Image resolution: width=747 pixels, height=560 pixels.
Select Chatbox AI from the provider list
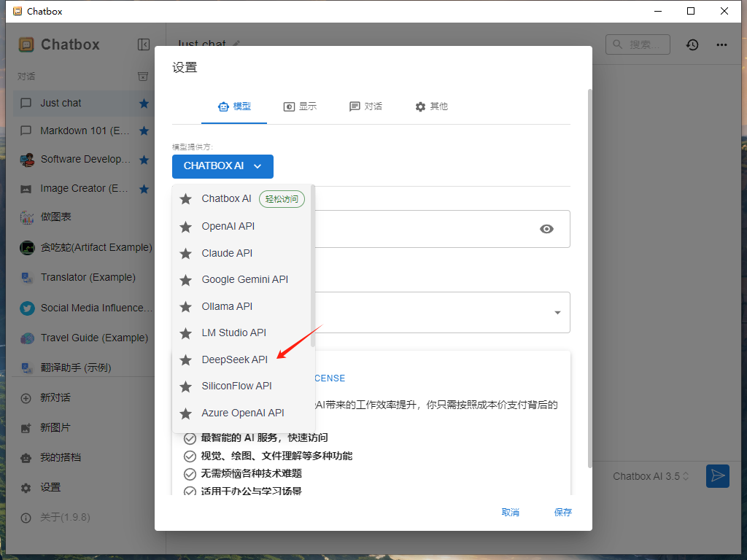pos(241,199)
